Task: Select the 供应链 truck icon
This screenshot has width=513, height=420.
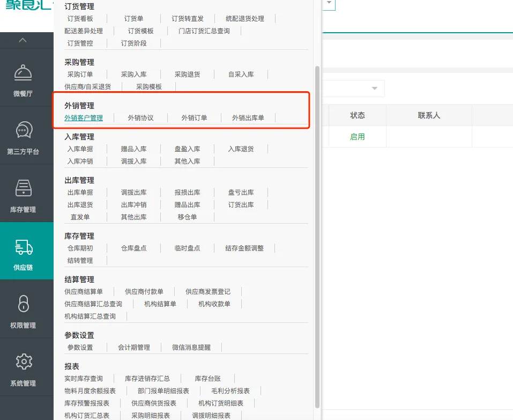Action: click(x=23, y=247)
